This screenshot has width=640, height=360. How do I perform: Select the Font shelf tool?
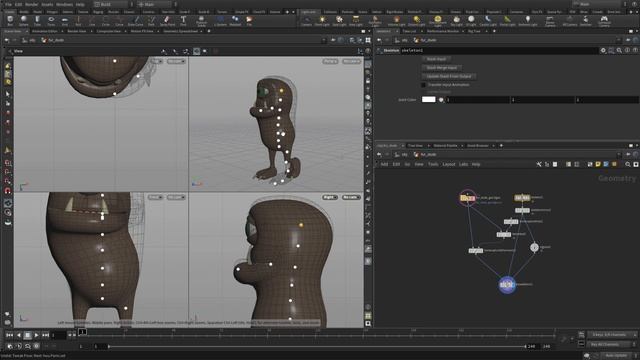pos(183,21)
